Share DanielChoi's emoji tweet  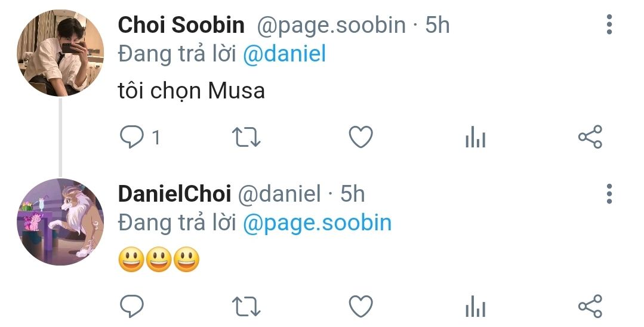click(x=590, y=307)
